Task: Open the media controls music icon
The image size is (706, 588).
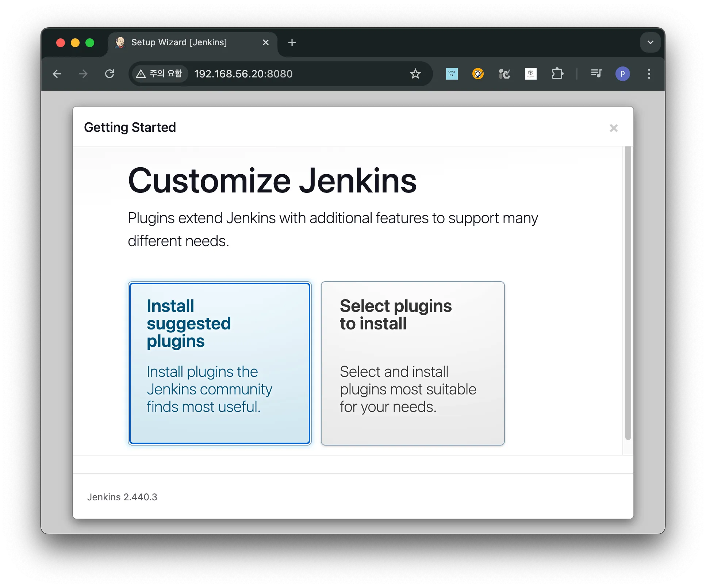Action: [596, 74]
